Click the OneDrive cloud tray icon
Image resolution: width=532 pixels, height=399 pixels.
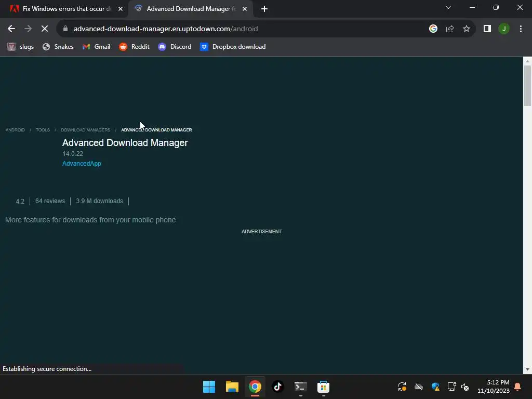(419, 387)
